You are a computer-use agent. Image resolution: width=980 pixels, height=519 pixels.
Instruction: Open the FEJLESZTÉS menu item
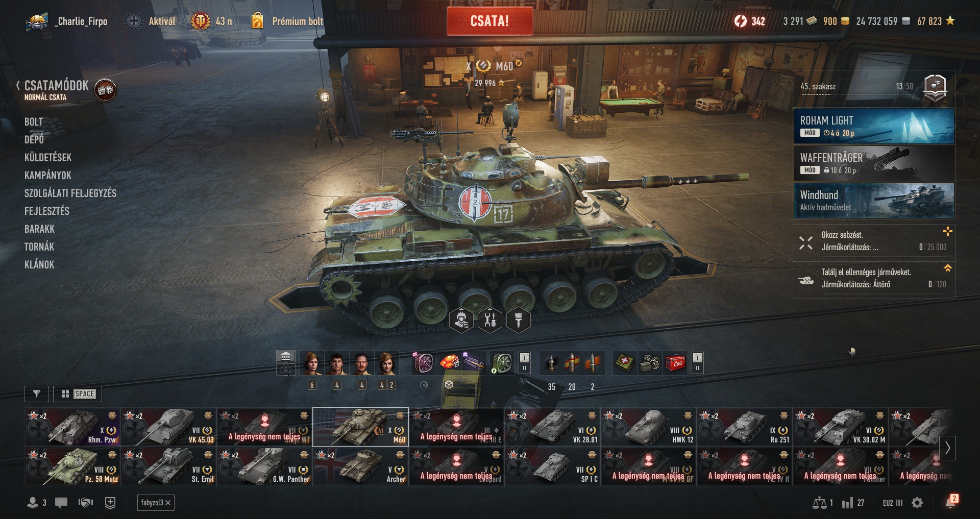[x=47, y=211]
